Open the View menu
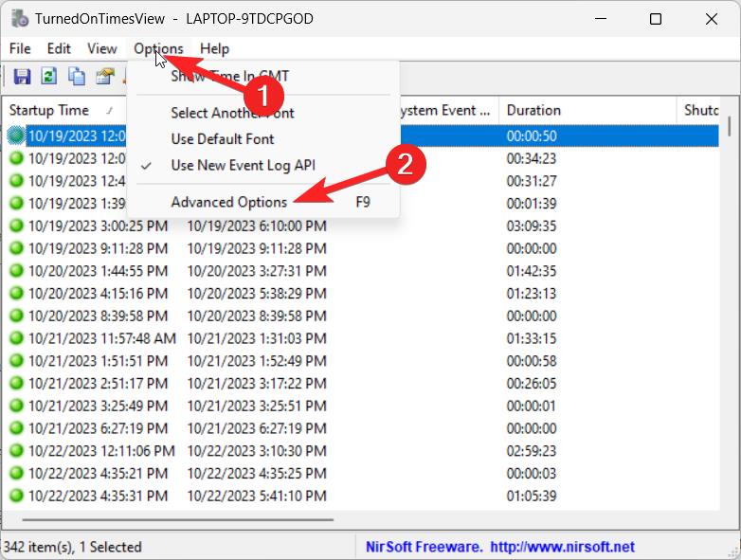Screen dimensions: 741x560 [x=102, y=48]
